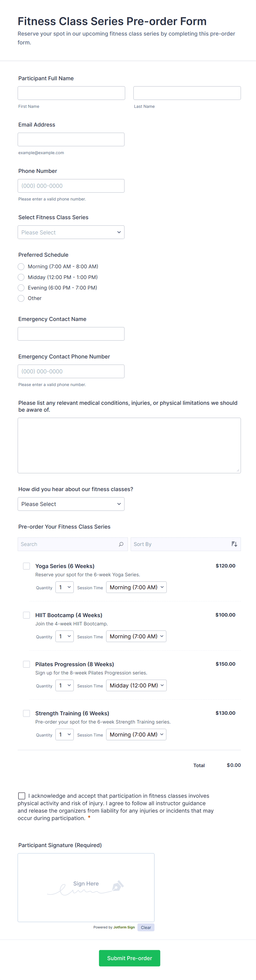The width and height of the screenshot is (256, 980).
Task: Check the Pilates Progression (8 Weeks) checkbox
Action: coord(27,664)
